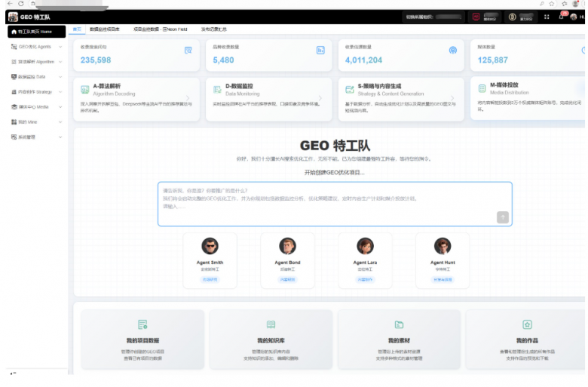588x387 pixels.
Task: Switch to the 发布记录汇总 tab
Action: tap(214, 29)
